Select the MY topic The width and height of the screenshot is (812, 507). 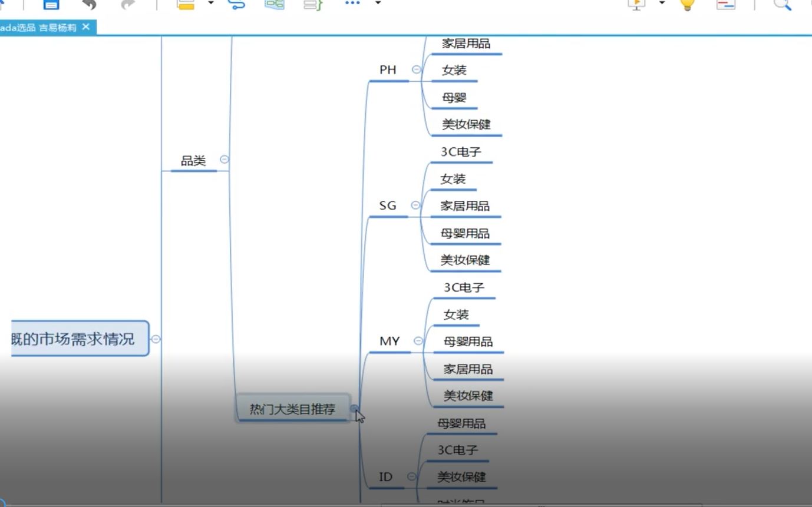coord(390,341)
